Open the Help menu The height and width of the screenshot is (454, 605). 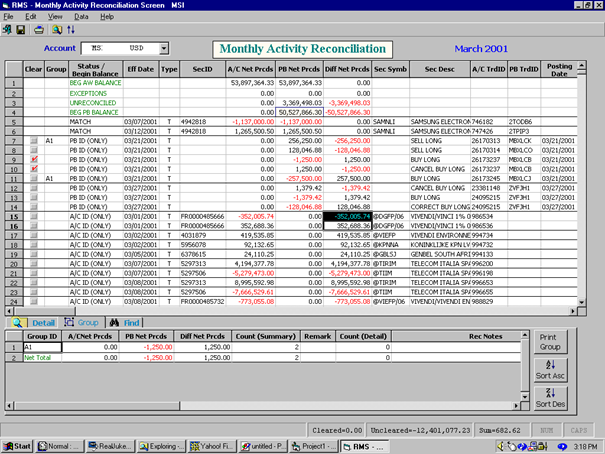[107, 17]
